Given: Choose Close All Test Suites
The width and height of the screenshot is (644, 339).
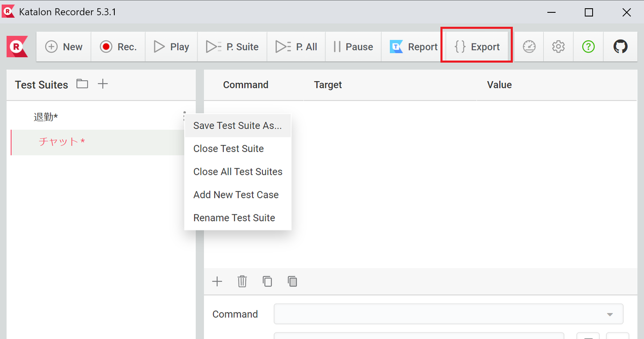Looking at the screenshot, I should 238,172.
